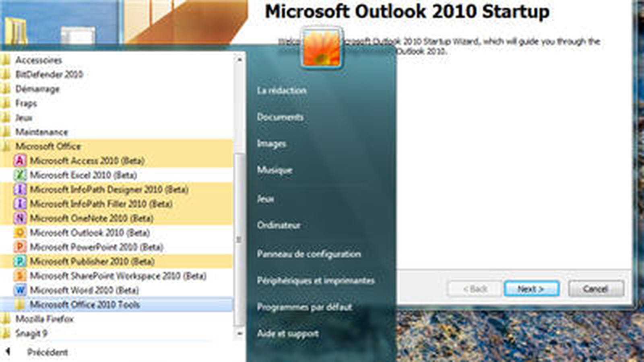This screenshot has height=362, width=644.
Task: Expand the Snagit 9 folder label
Action: pos(31,333)
